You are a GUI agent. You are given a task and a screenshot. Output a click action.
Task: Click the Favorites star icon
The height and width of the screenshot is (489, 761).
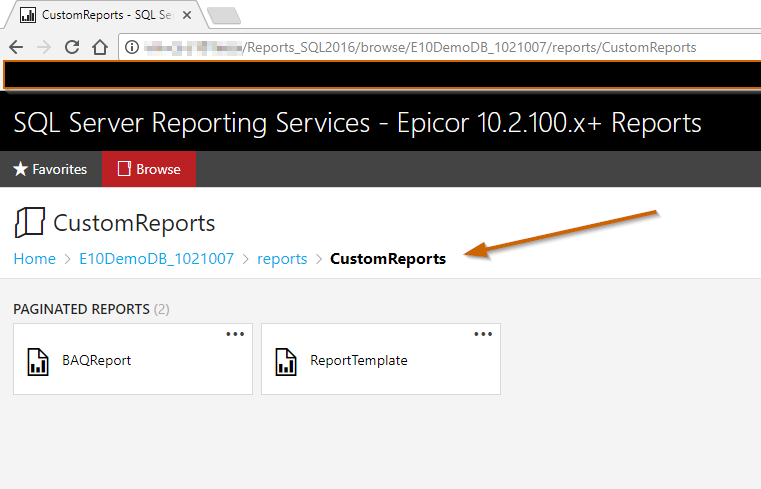coord(20,169)
